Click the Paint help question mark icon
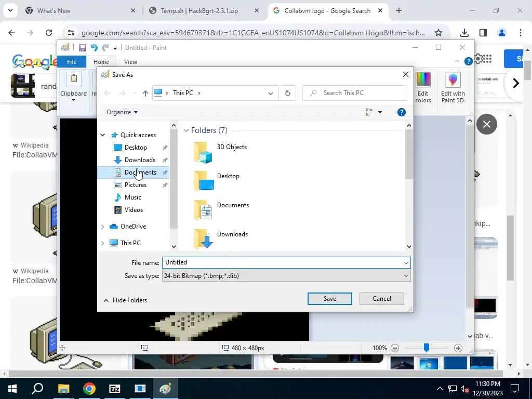Viewport: 532px width, 399px height. [468, 61]
